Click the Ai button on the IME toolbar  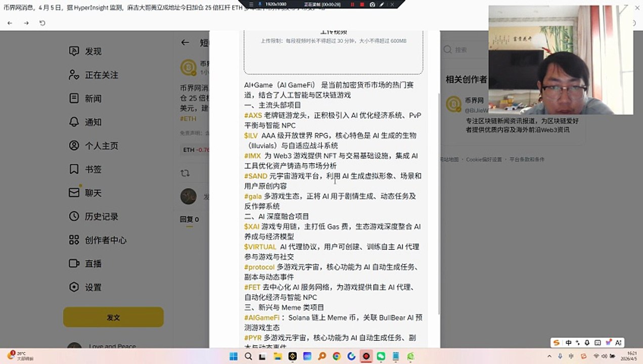[x=618, y=343]
